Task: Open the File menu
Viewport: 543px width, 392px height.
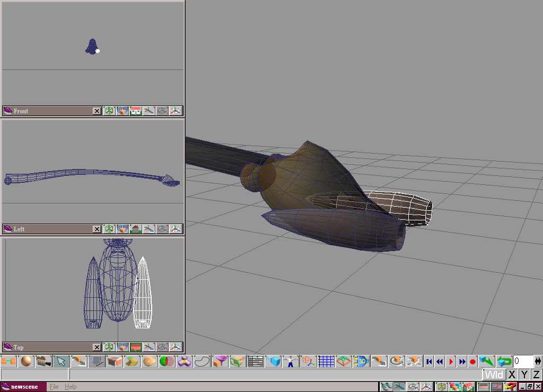Action: [x=54, y=387]
